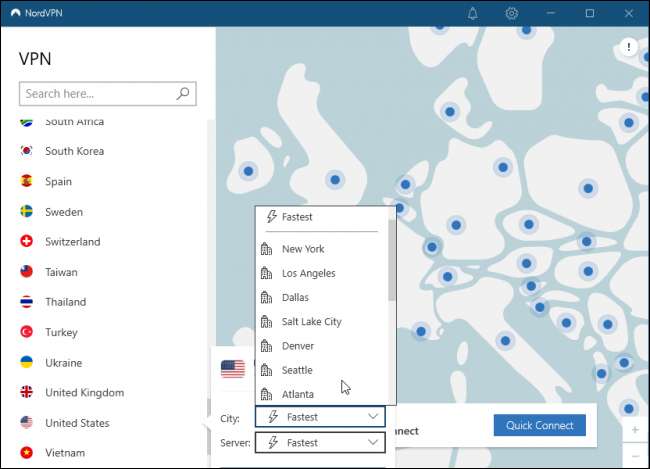The height and width of the screenshot is (469, 650).
Task: Pick Salt Lake City from the list
Action: pyautogui.click(x=311, y=322)
